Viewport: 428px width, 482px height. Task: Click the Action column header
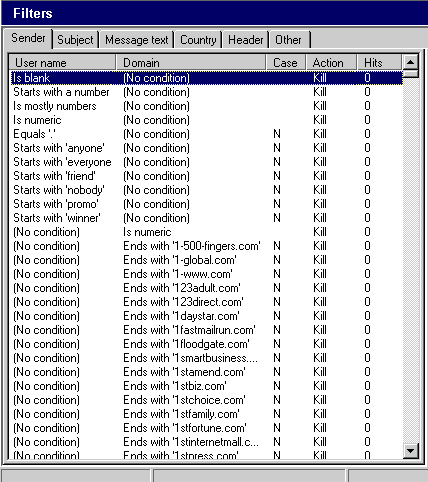click(331, 62)
